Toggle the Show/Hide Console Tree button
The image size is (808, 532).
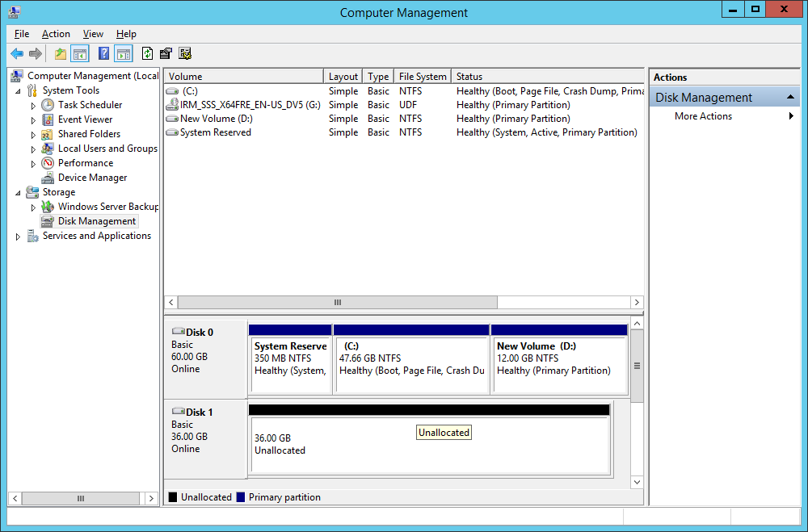79,54
